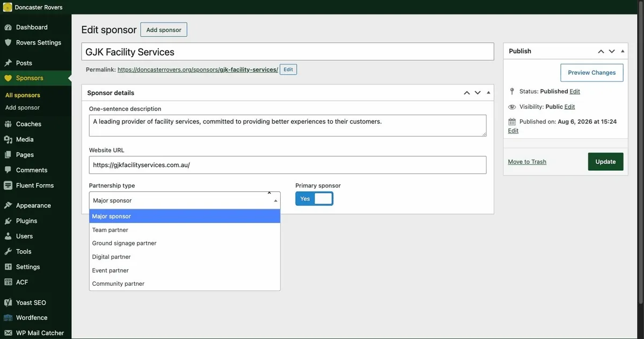The width and height of the screenshot is (644, 339).
Task: Click the Wordfence icon
Action: [8, 318]
